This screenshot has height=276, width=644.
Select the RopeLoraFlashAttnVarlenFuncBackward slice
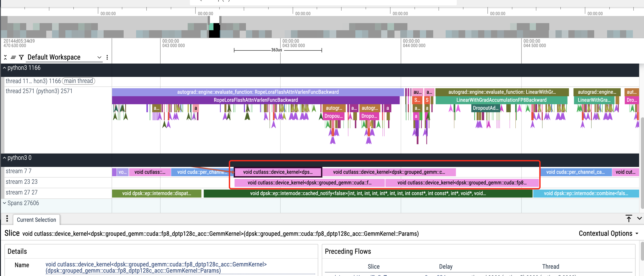tap(256, 100)
